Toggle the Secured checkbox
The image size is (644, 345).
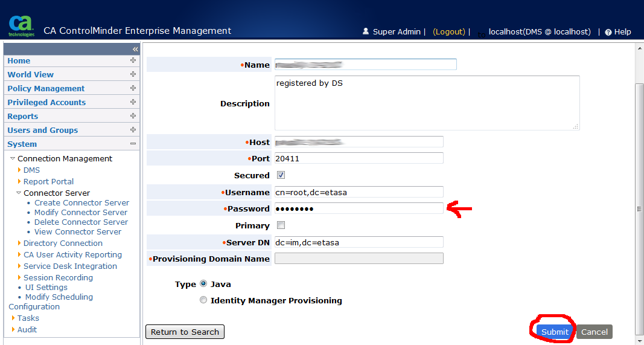click(x=281, y=175)
